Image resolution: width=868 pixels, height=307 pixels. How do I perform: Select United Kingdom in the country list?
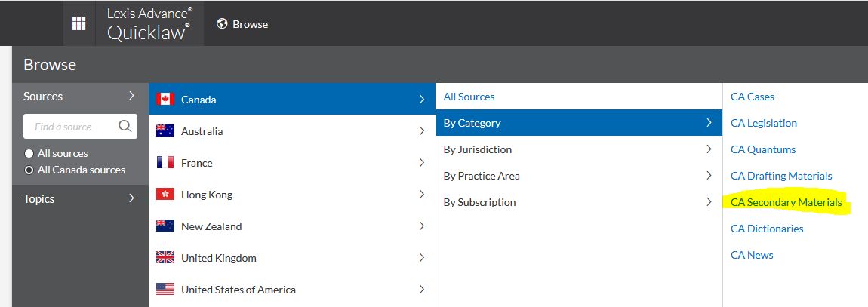point(292,258)
